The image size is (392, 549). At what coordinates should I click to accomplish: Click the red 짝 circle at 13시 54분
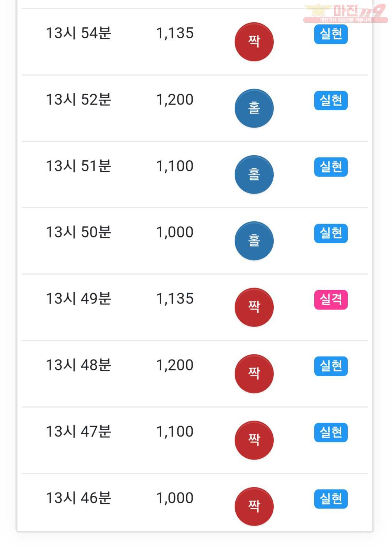[x=254, y=42]
